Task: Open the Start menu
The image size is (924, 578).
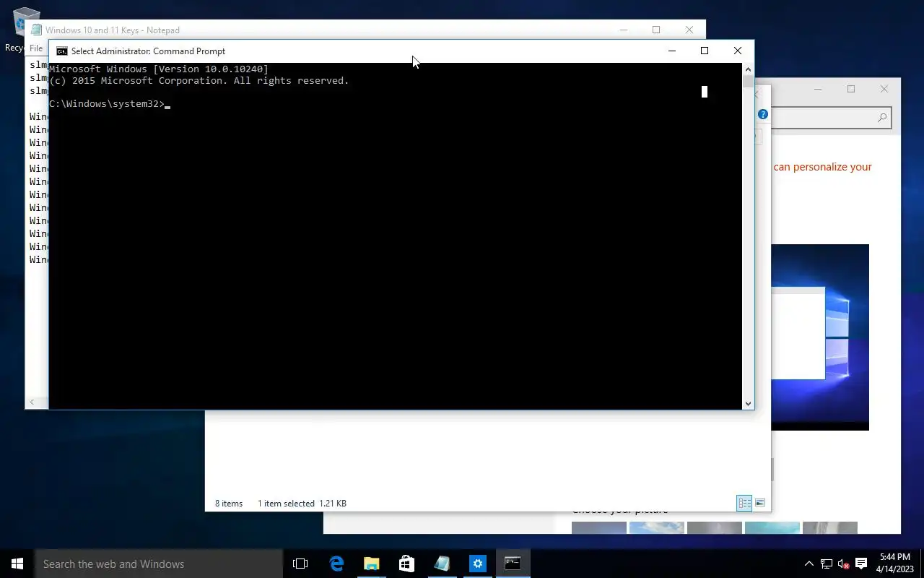Action: [17, 564]
